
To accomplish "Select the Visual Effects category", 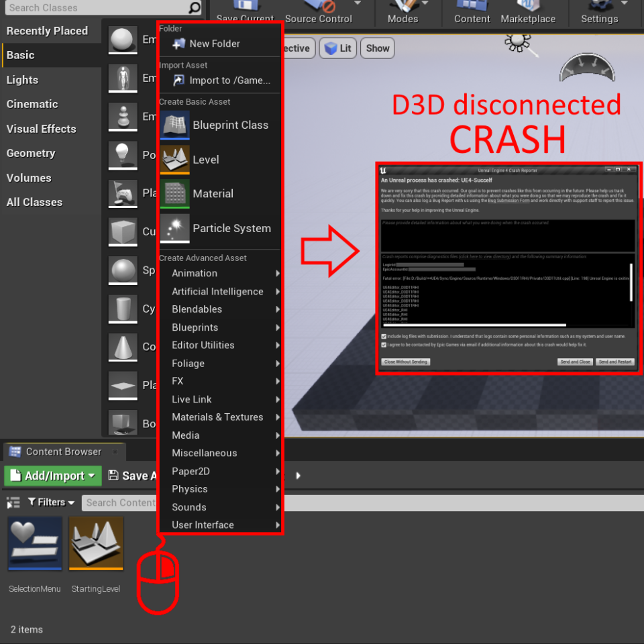I will pos(52,129).
